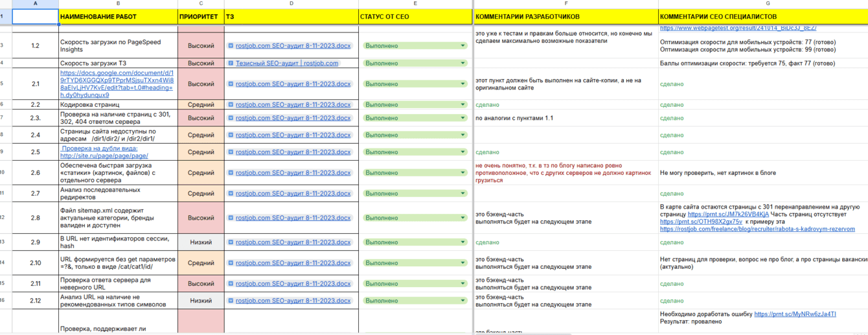Click the red comment 'не очень понятно' cell
This screenshot has height=335, width=868.
point(566,173)
